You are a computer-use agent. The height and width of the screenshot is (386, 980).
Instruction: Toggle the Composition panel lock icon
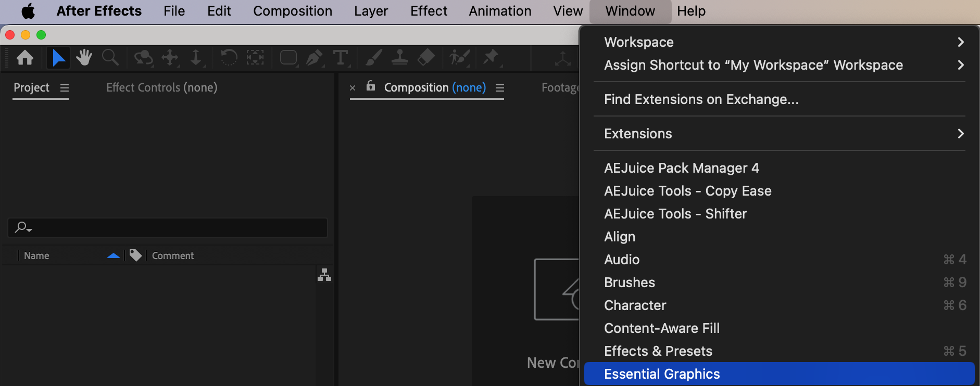coord(371,86)
